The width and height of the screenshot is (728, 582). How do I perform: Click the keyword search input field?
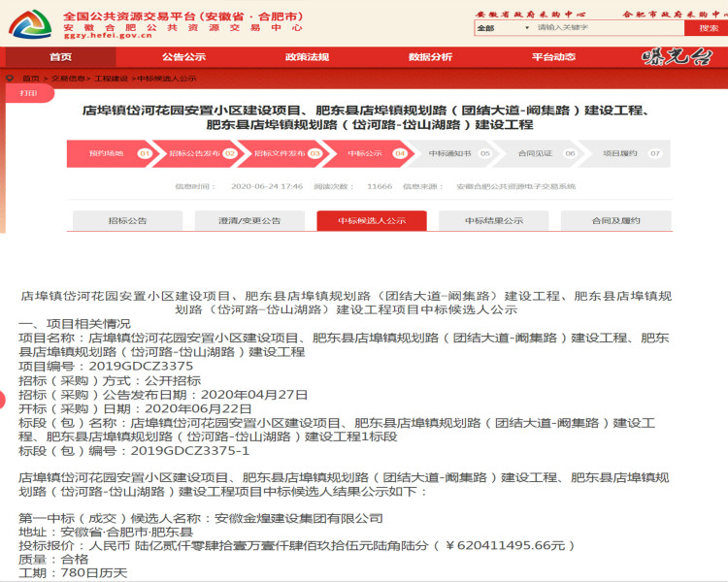pyautogui.click(x=600, y=28)
